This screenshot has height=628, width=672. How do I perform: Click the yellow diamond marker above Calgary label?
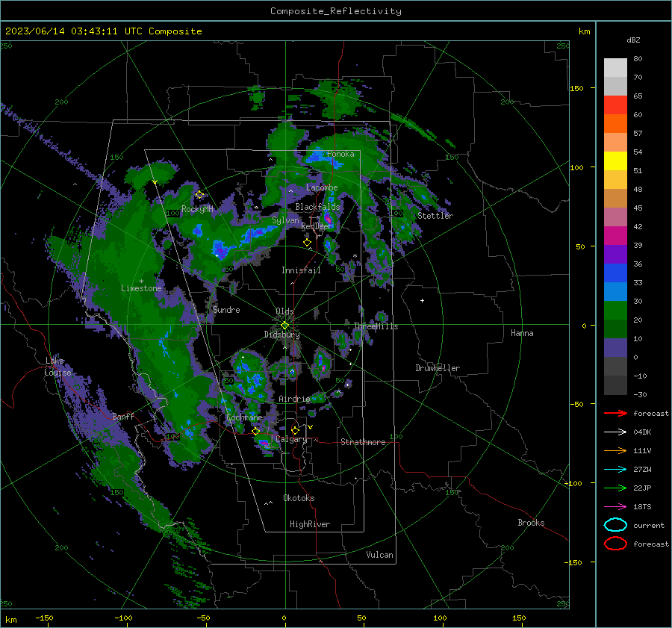tap(295, 430)
